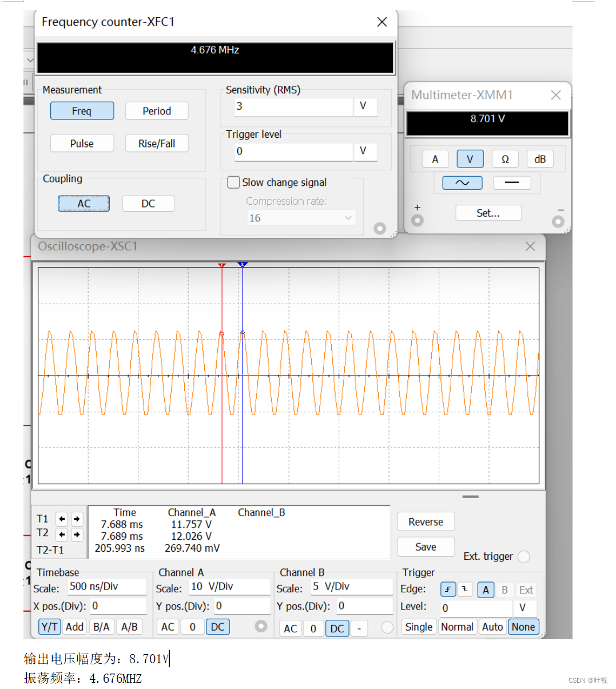Edit Channel B Y pos.(Div) field
Viewport: 616px width, 689px height.
click(x=364, y=606)
